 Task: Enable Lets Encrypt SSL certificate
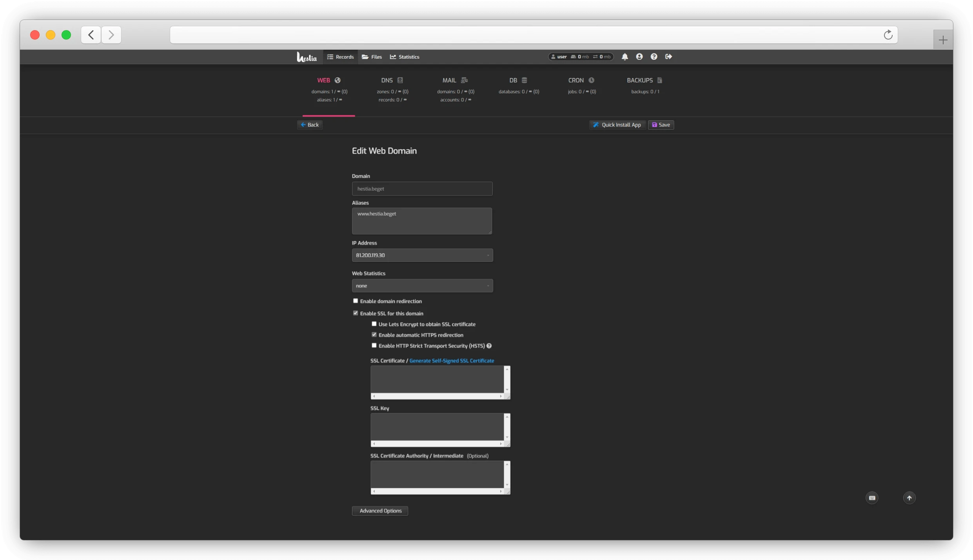[374, 324]
